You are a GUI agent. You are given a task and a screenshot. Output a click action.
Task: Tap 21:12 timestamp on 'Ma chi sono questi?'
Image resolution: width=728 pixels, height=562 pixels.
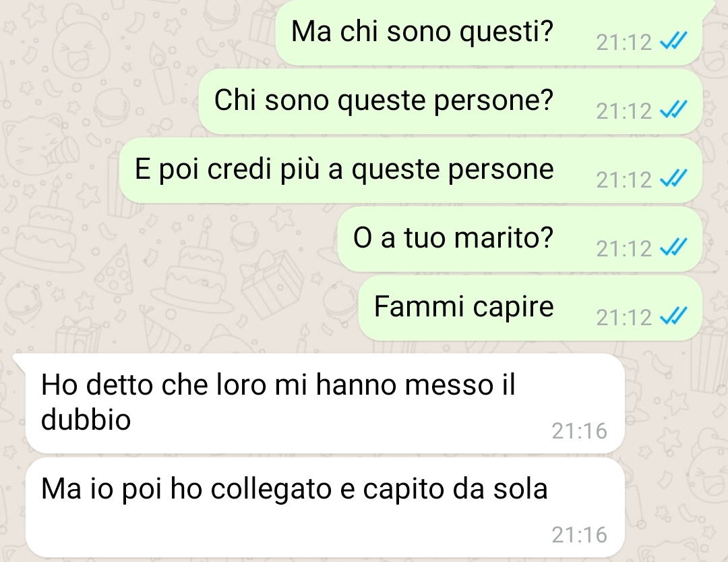624,43
